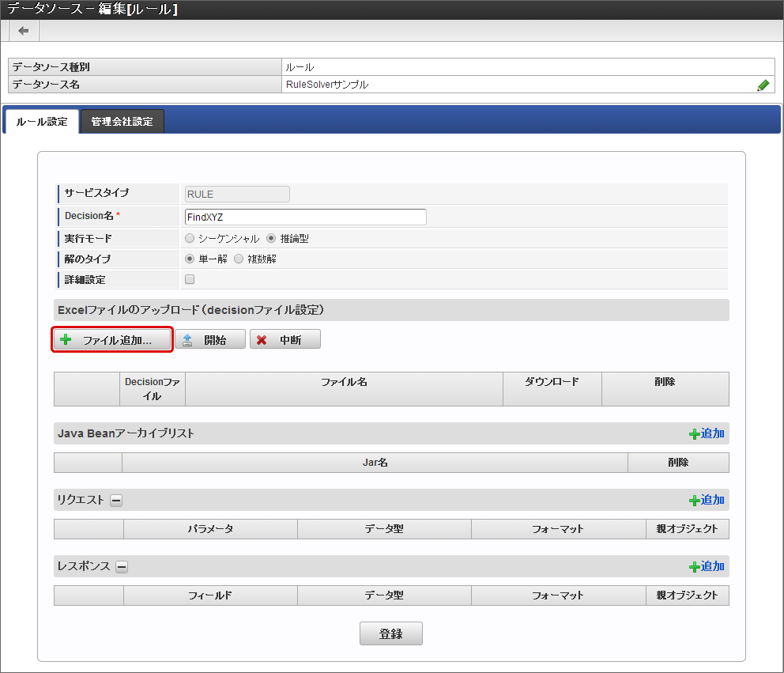The height and width of the screenshot is (673, 784).
Task: Choose 複数解 solution type
Action: (239, 259)
